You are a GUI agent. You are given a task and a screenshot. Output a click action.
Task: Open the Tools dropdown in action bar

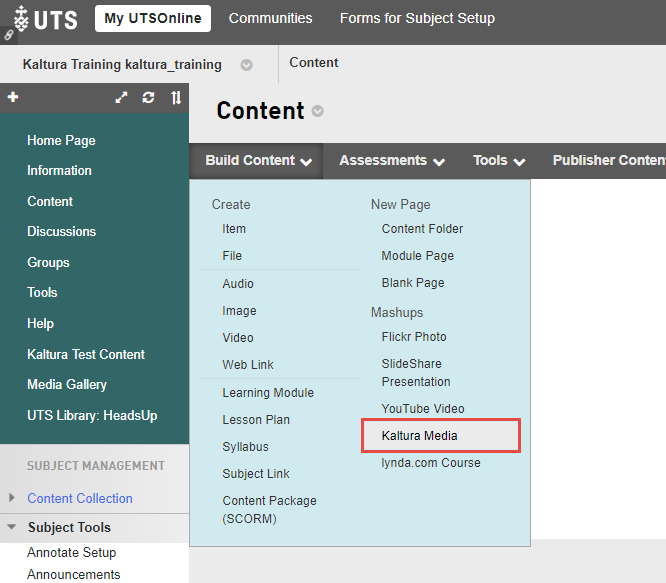[x=498, y=160]
